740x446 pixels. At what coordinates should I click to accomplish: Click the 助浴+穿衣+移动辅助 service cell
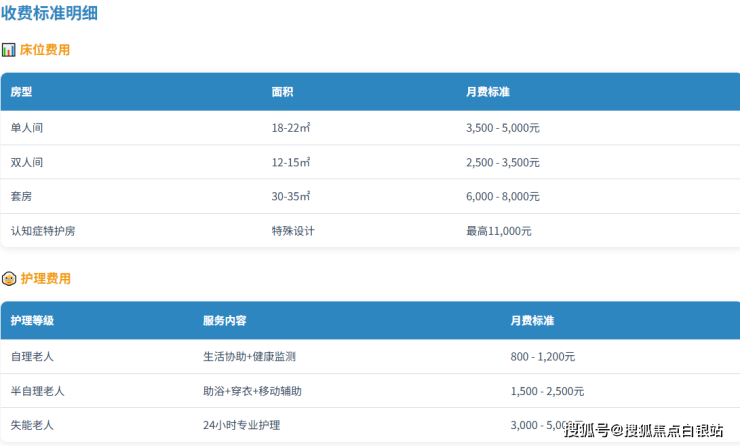[252, 391]
